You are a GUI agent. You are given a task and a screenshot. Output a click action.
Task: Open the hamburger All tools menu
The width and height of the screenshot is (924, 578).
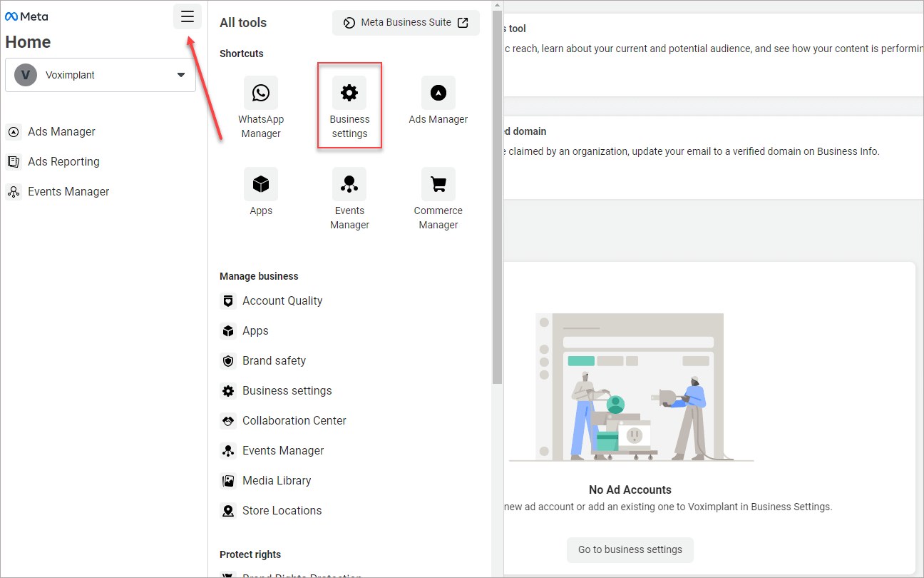tap(188, 16)
